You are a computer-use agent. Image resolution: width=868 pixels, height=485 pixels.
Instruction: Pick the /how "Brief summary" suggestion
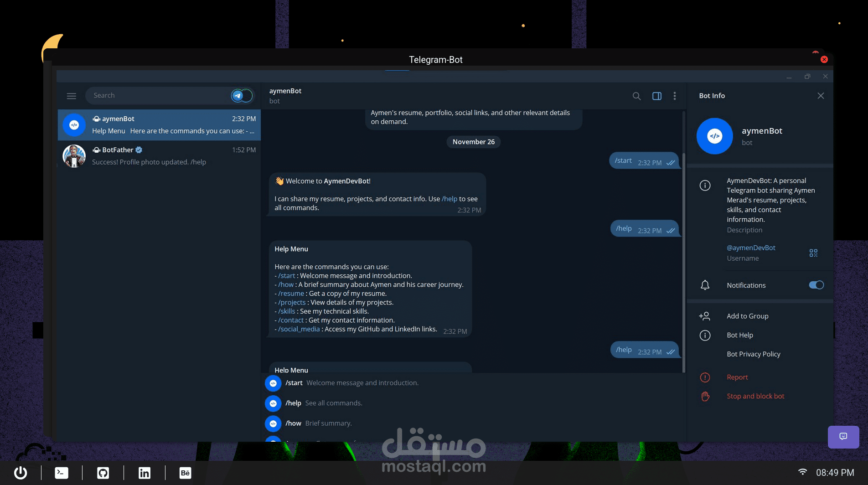coord(474,423)
